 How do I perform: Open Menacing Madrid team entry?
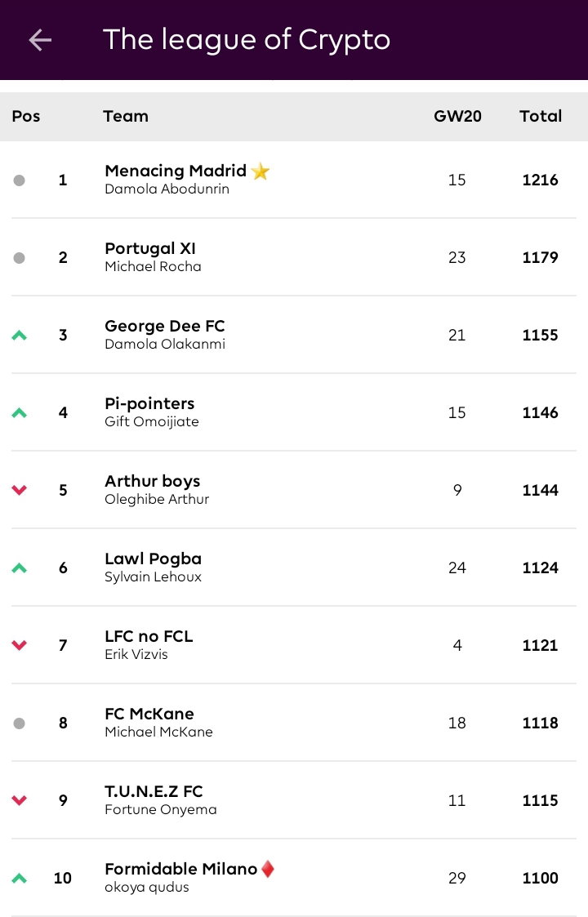coord(294,180)
